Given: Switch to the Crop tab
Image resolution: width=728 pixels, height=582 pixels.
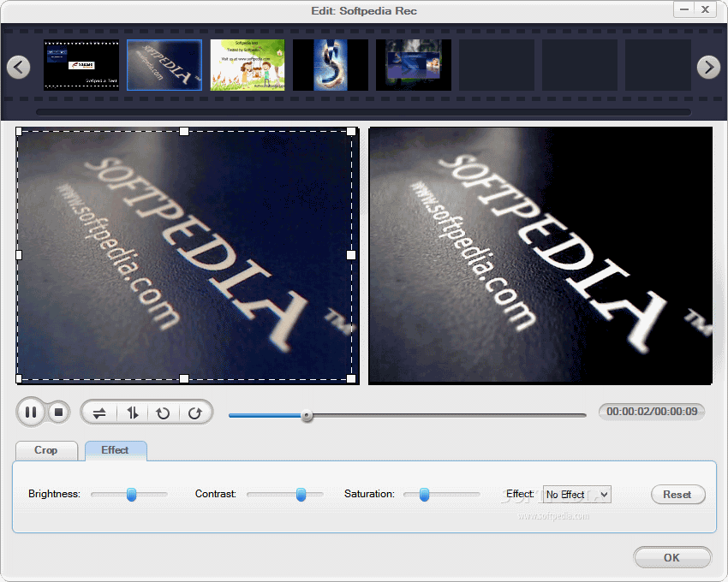Looking at the screenshot, I should pos(46,450).
